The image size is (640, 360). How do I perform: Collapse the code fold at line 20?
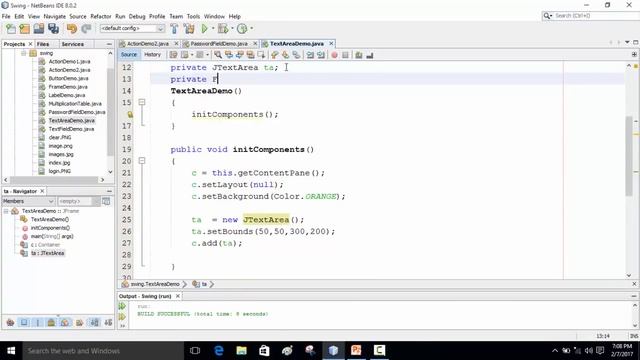(142, 161)
